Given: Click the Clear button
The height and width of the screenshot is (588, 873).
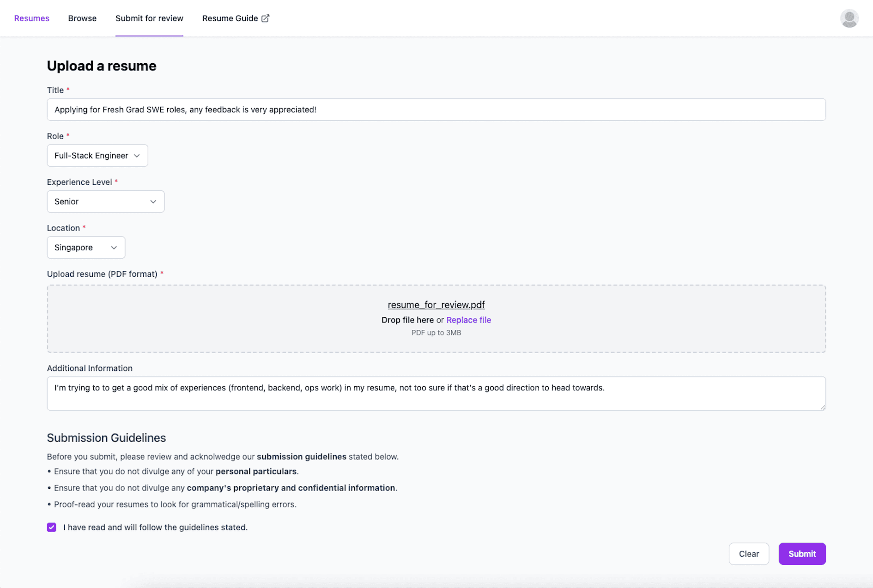Looking at the screenshot, I should (x=748, y=554).
